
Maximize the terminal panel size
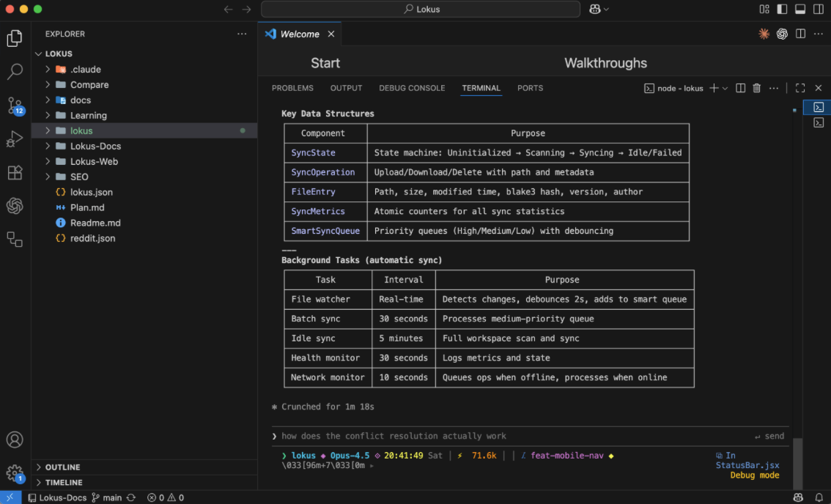[x=800, y=88]
